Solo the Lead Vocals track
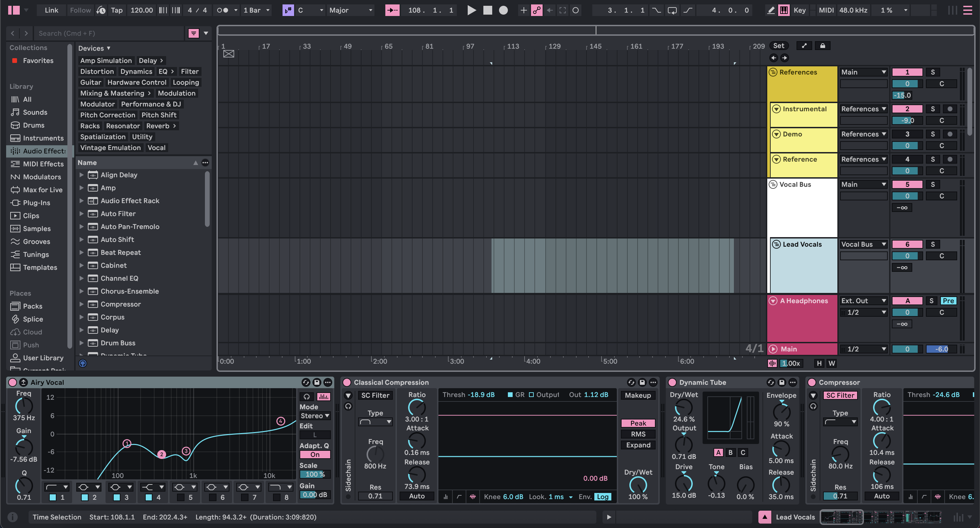 (933, 244)
